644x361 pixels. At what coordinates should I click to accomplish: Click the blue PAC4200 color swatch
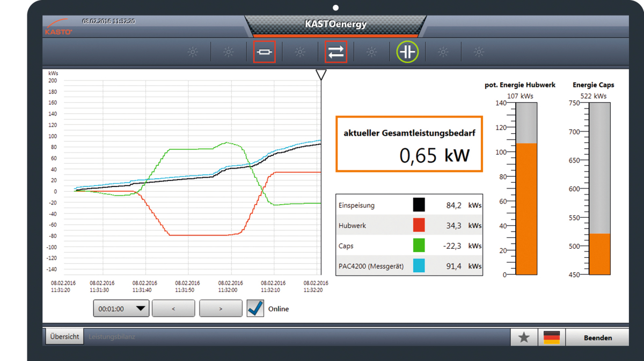click(x=419, y=265)
